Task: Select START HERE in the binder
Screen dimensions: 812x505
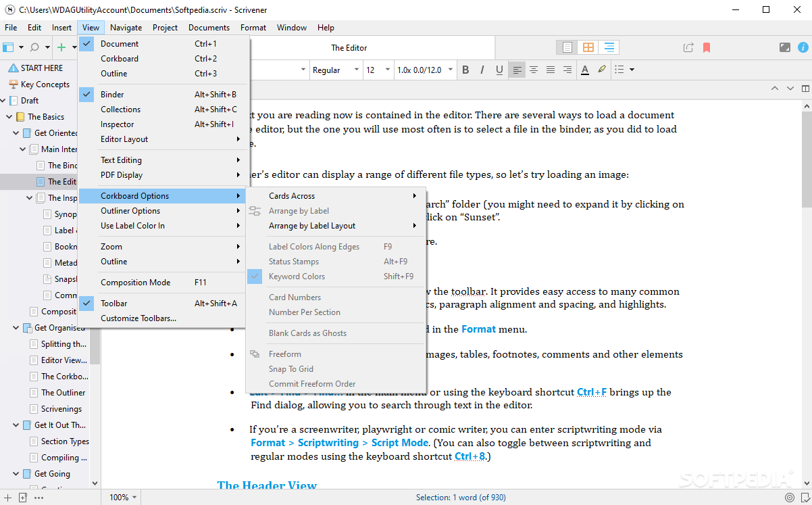Action: coord(42,68)
